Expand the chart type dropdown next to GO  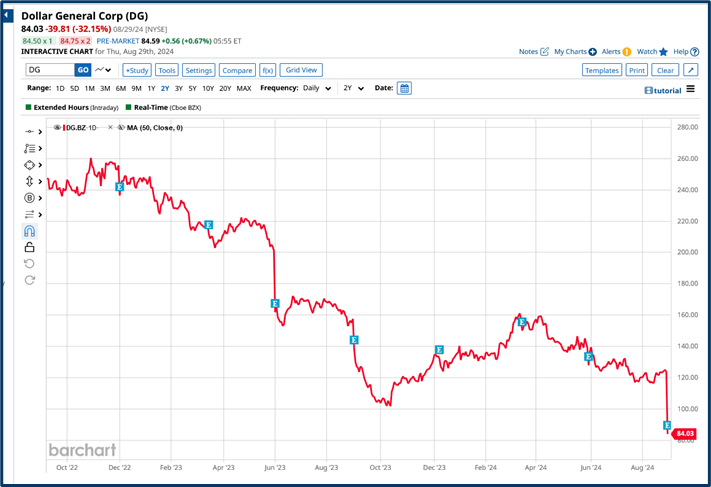point(104,71)
